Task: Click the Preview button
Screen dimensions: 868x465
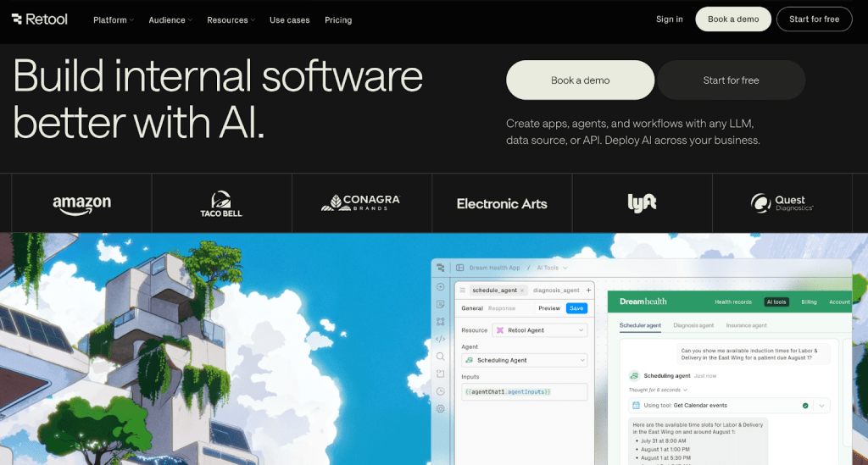Action: coord(549,308)
